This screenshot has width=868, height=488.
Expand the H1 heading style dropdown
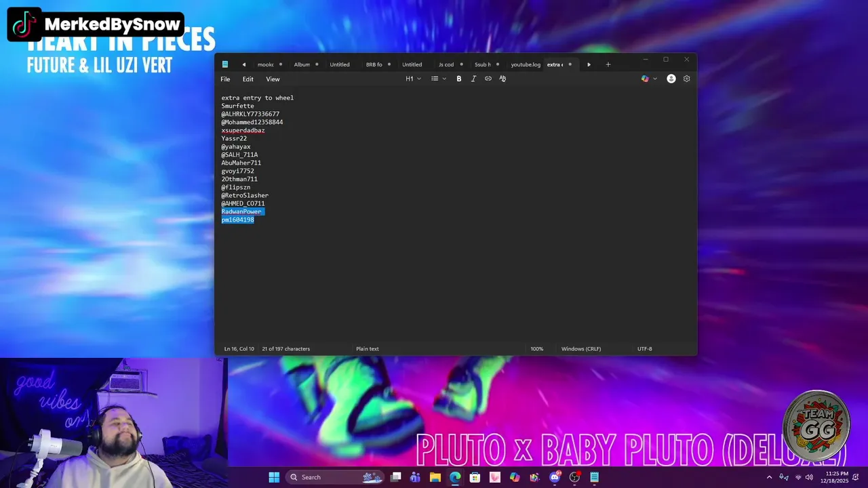click(x=414, y=79)
